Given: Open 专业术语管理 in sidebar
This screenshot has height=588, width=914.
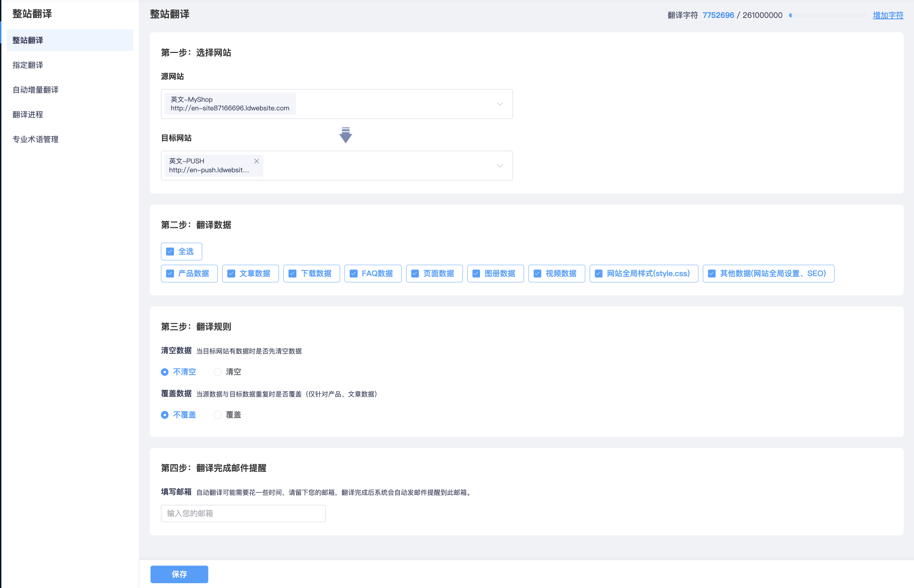Looking at the screenshot, I should click(35, 139).
